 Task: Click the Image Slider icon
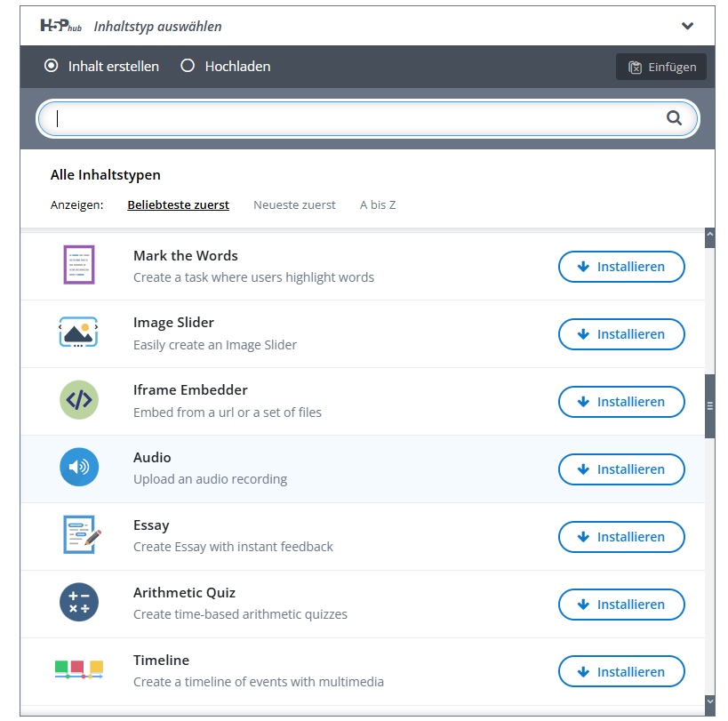79,332
